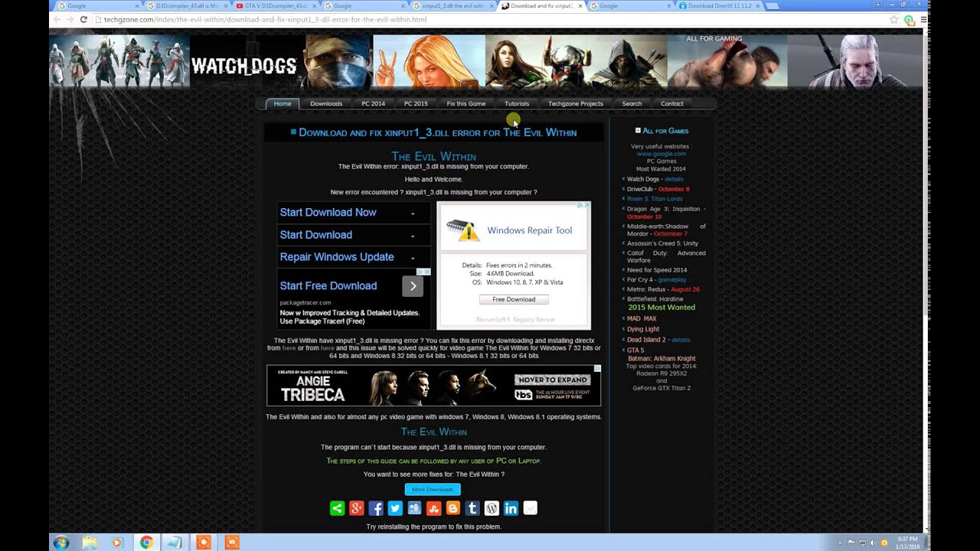980x551 pixels.
Task: Click the Repair Windows Update link
Action: click(x=337, y=257)
